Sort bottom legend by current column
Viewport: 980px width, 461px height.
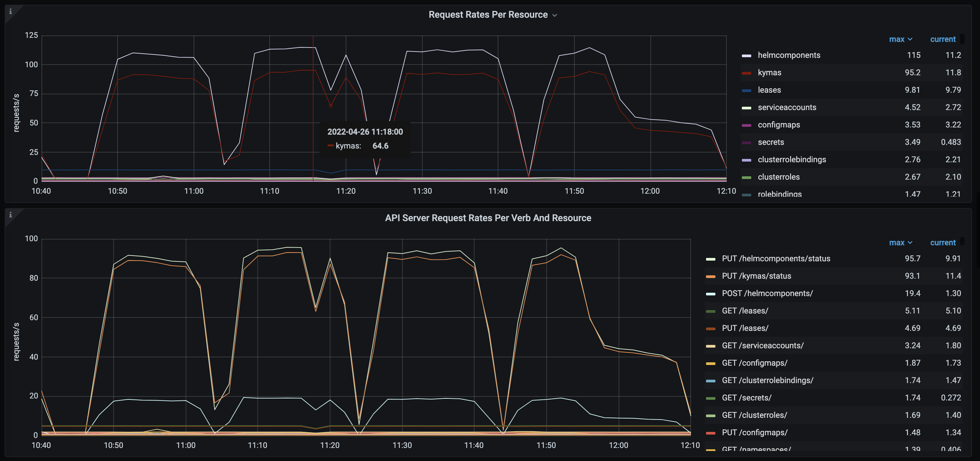click(x=942, y=243)
